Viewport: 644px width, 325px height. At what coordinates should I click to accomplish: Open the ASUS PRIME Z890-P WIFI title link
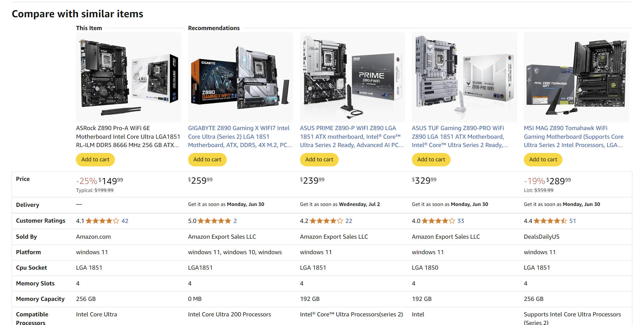point(352,137)
